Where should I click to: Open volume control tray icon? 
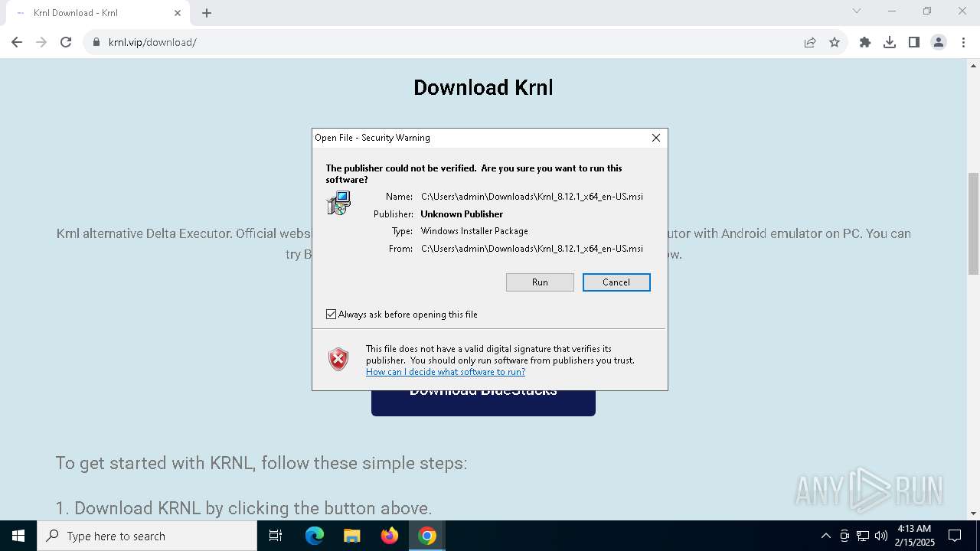(x=880, y=536)
